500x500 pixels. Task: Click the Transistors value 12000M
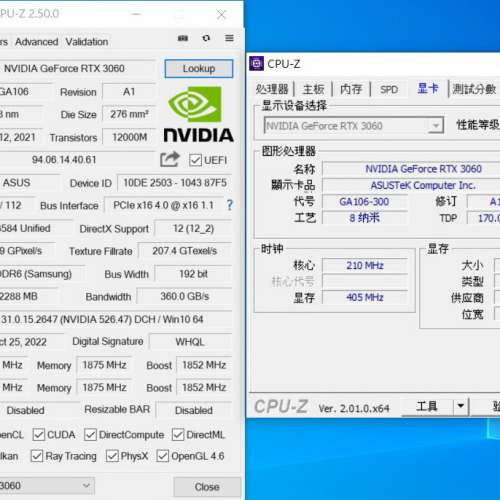[x=129, y=137]
